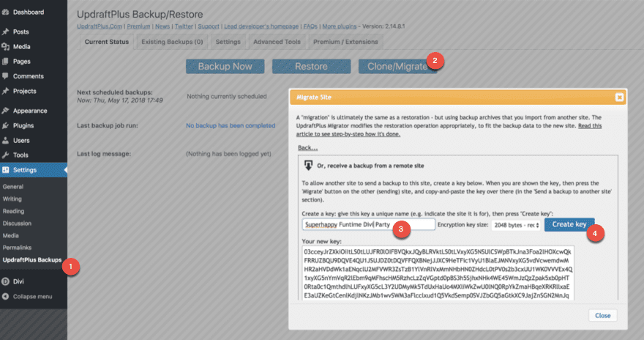Click '(Nothing has been logged yet)' text
This screenshot has width=644, height=340.
point(228,154)
